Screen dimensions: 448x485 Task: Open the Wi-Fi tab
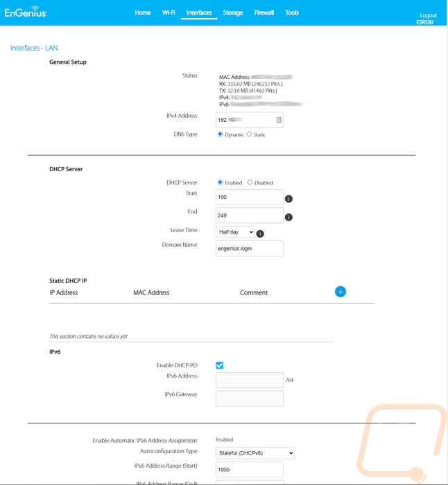click(169, 12)
